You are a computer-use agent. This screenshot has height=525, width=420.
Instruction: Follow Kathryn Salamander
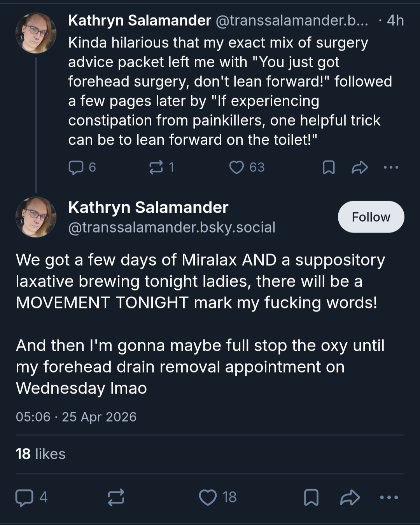click(371, 217)
